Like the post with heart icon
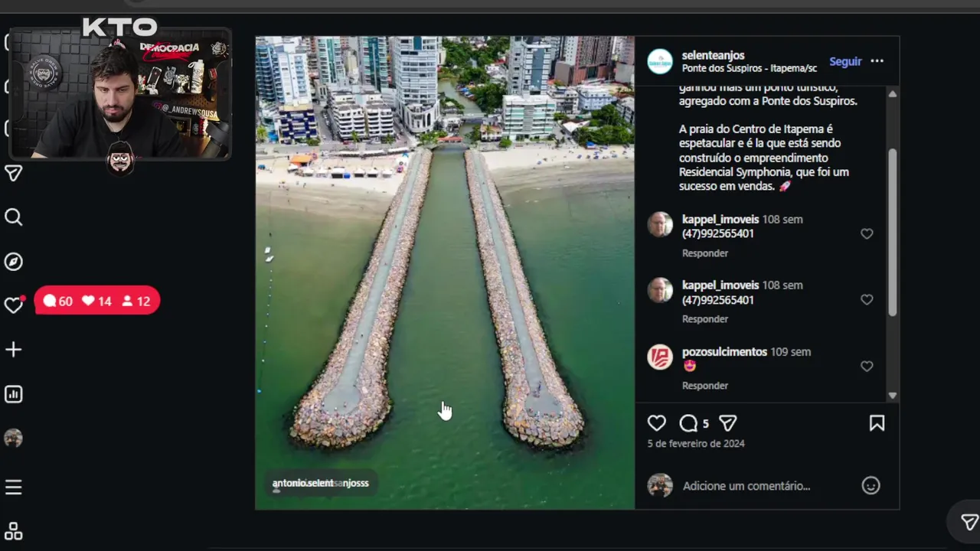 click(x=657, y=423)
